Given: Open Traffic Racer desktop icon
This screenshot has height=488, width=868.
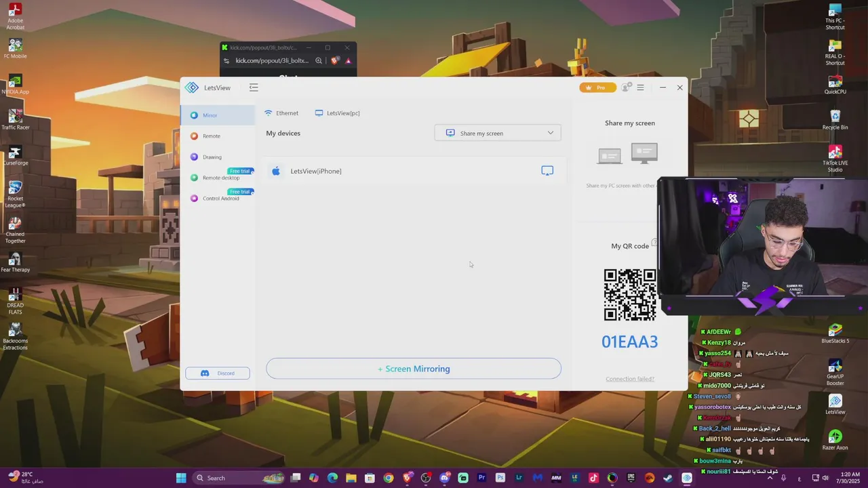Looking at the screenshot, I should [15, 119].
